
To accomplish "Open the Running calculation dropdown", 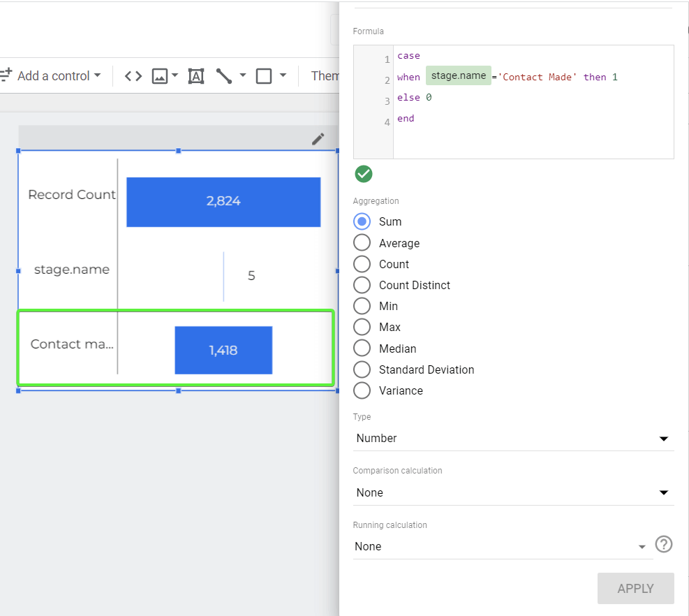I will pyautogui.click(x=503, y=547).
